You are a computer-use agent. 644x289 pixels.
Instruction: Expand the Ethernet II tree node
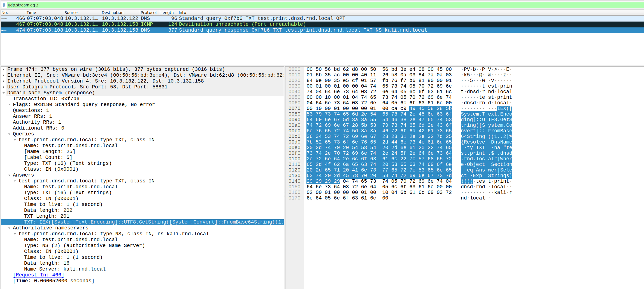pyautogui.click(x=3, y=75)
